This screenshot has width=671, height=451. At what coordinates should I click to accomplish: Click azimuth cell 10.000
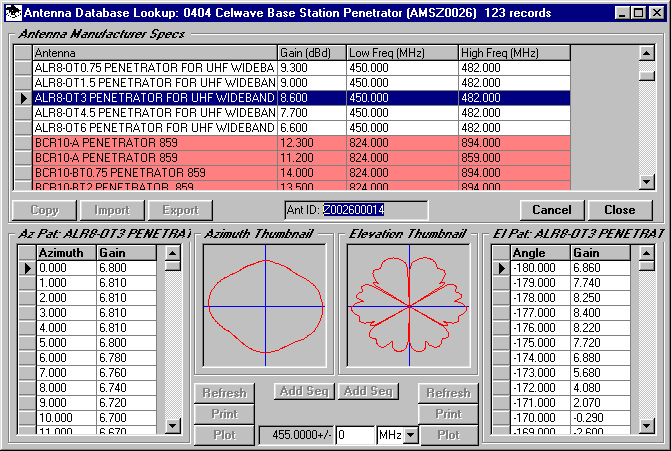[x=66, y=418]
